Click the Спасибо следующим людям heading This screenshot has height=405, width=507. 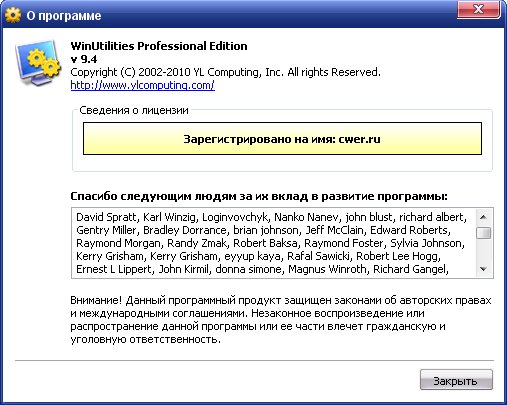click(259, 196)
